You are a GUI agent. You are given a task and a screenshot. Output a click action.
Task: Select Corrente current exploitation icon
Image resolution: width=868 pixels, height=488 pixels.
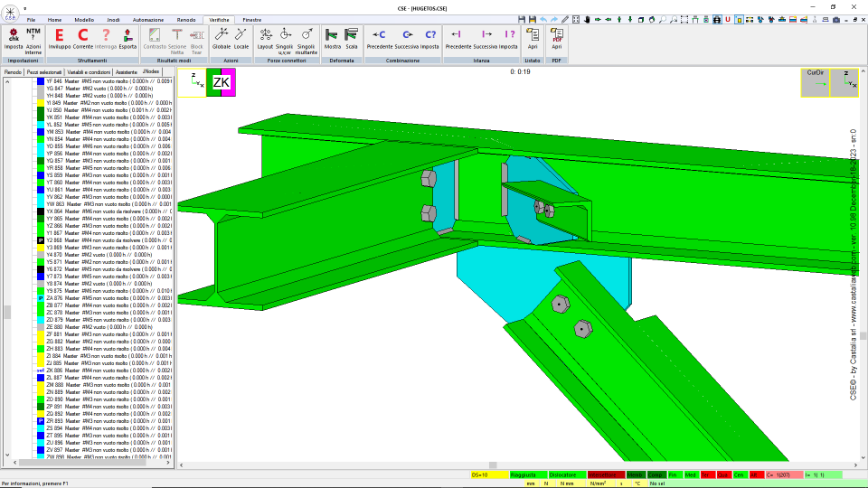tap(82, 39)
